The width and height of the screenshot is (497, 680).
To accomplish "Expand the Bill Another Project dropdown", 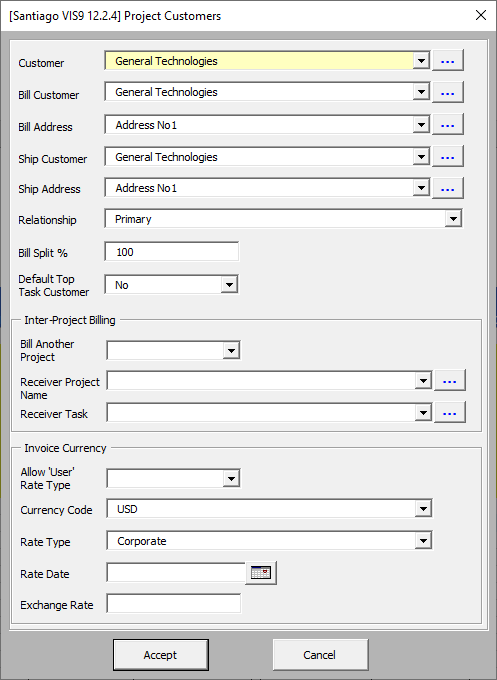I will pos(232,350).
